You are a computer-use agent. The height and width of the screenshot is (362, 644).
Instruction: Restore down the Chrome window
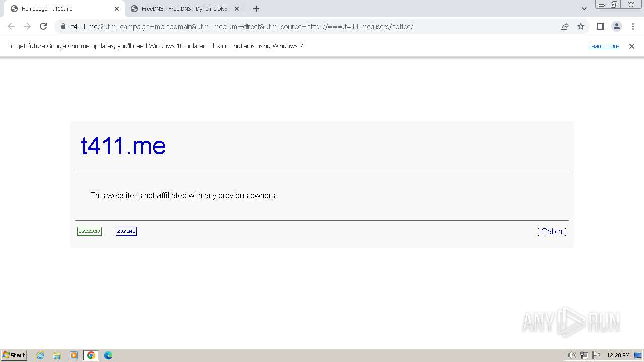pyautogui.click(x=614, y=5)
